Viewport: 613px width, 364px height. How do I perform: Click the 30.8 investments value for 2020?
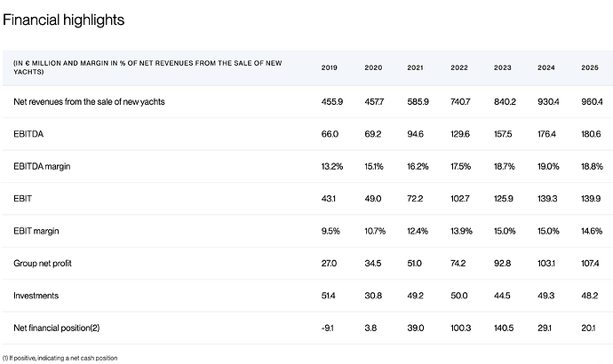(373, 296)
